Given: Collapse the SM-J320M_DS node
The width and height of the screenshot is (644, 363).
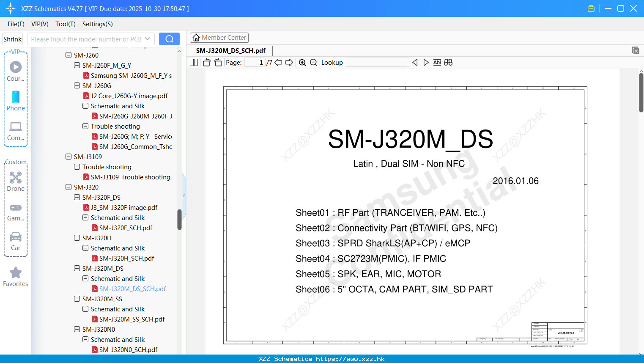Looking at the screenshot, I should [x=77, y=268].
